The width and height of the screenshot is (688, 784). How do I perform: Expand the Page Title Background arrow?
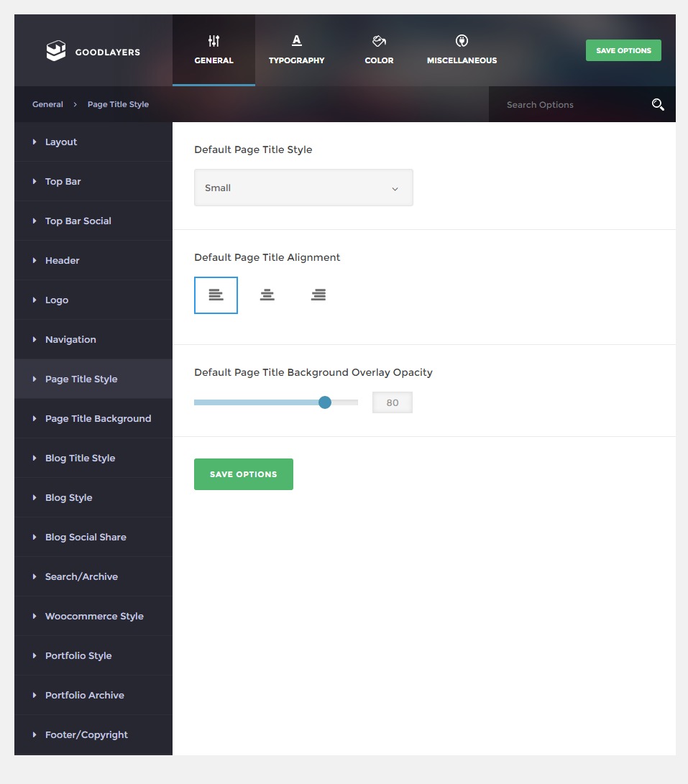click(x=35, y=418)
